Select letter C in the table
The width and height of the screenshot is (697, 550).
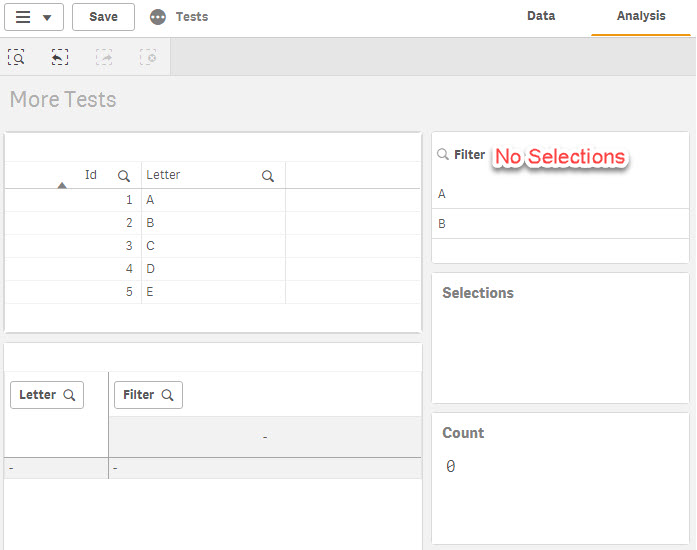tap(150, 246)
